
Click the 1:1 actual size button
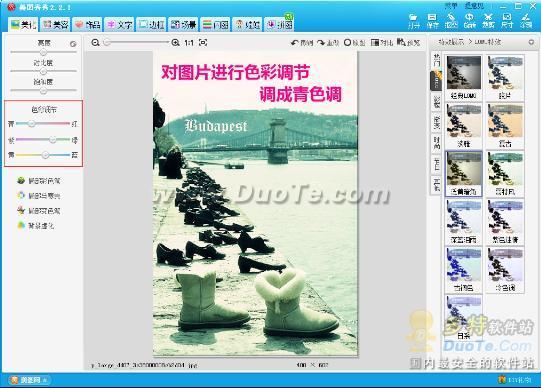coord(189,42)
